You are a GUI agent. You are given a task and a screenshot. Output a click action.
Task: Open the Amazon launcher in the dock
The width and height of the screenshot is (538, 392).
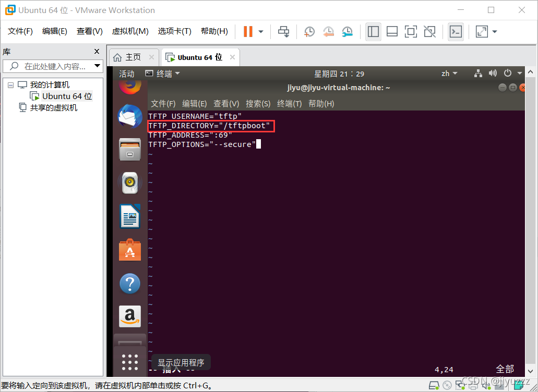click(129, 316)
